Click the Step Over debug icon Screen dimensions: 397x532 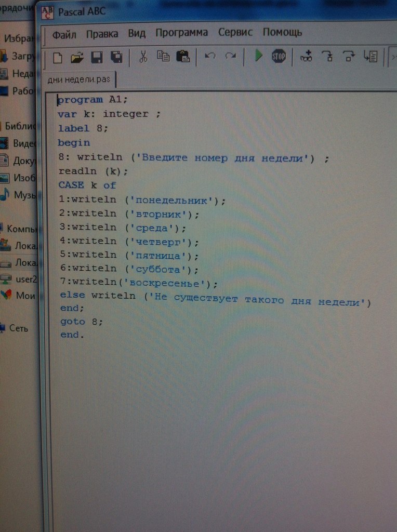pyautogui.click(x=349, y=56)
